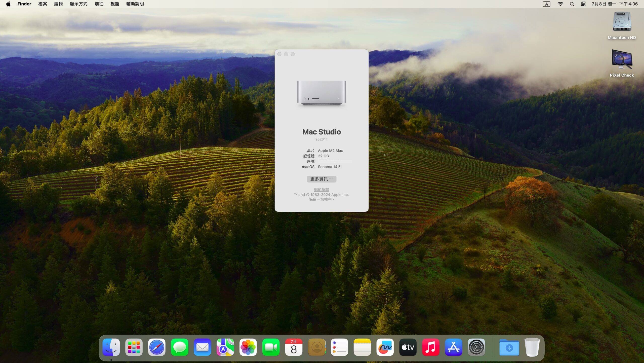Open Photos app in the Dock
Image resolution: width=644 pixels, height=363 pixels.
click(x=248, y=347)
